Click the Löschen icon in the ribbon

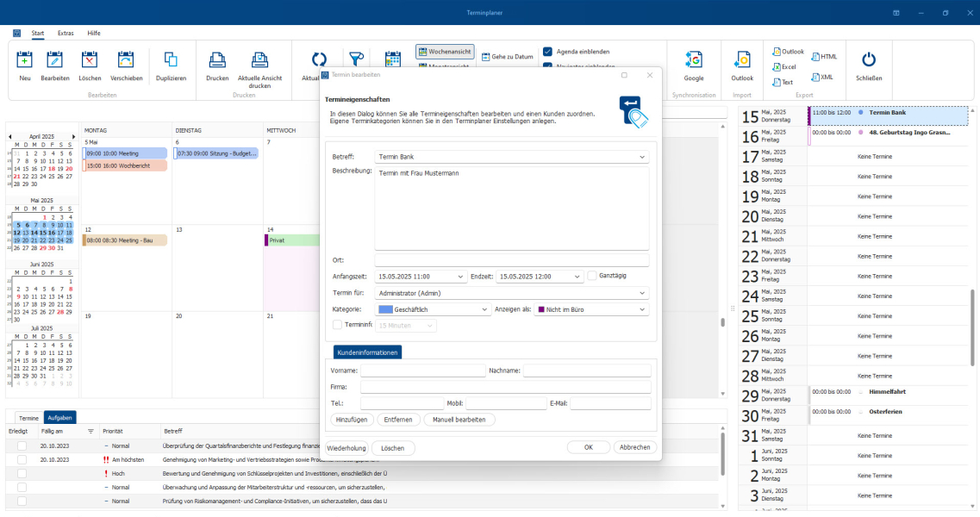(x=90, y=59)
